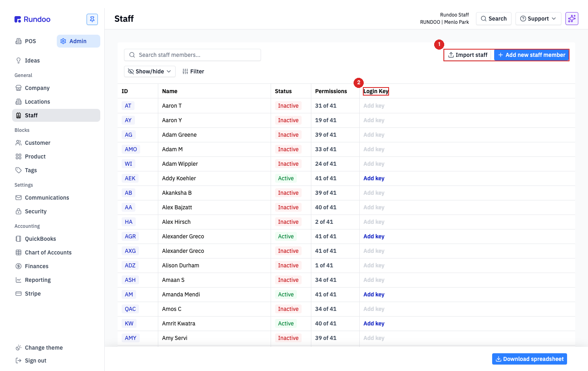Add key for Amrit Kwatra
This screenshot has height=371, width=588.
(374, 323)
